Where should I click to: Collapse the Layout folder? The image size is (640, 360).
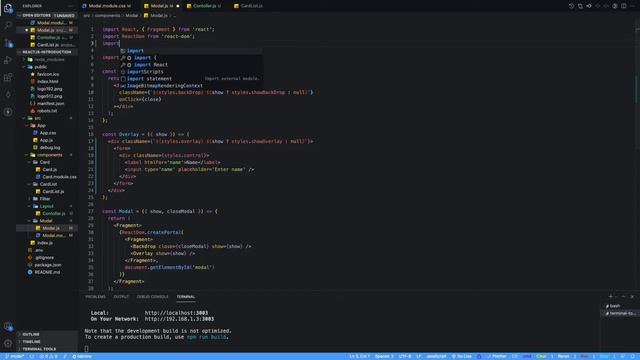tap(47, 206)
